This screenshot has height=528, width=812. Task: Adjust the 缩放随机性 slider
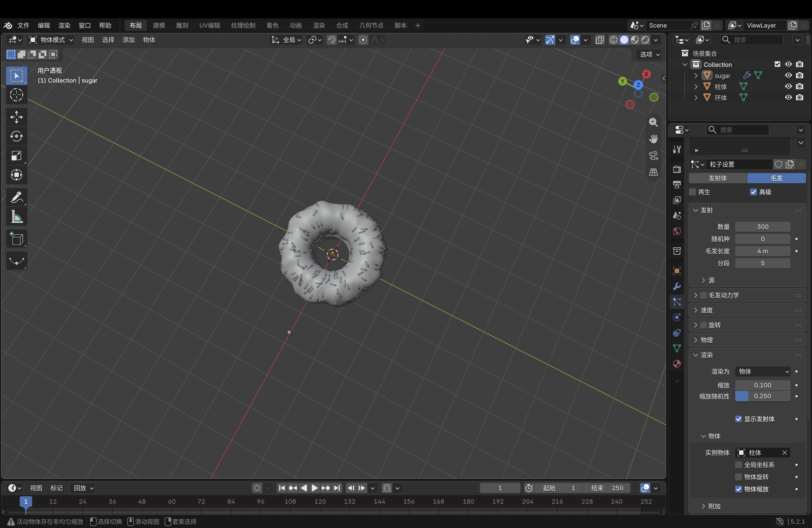(x=763, y=396)
